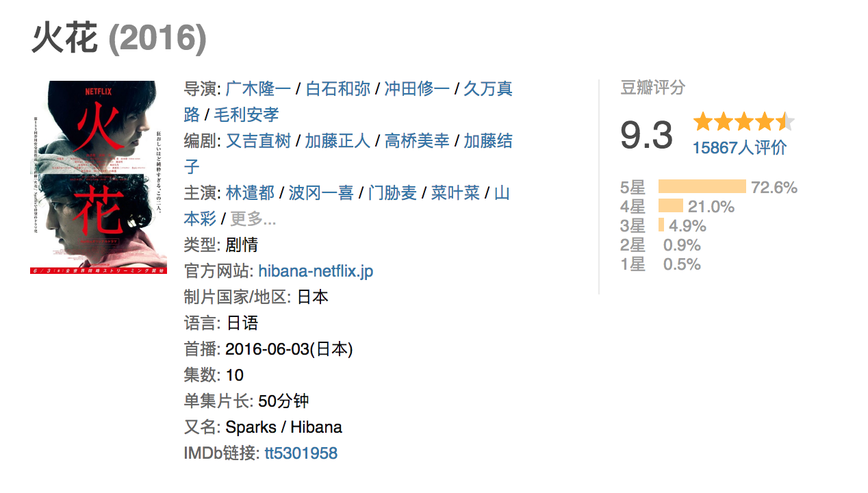Screen dimensions: 868x493
Task: Open actor 门胁麦 link
Action: click(x=392, y=193)
